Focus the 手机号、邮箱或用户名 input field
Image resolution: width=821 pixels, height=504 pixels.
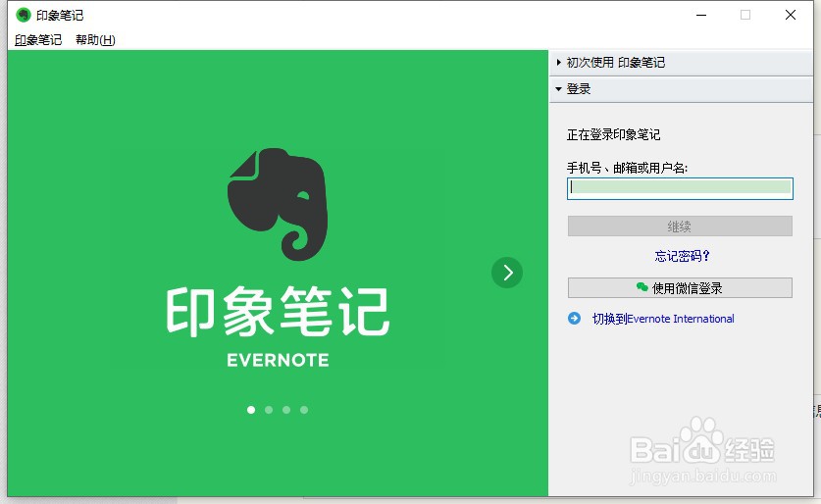point(680,188)
